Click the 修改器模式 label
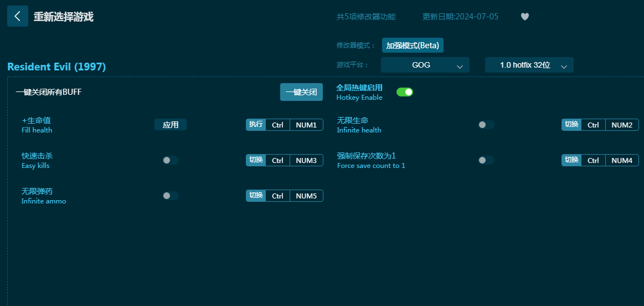 [x=356, y=45]
